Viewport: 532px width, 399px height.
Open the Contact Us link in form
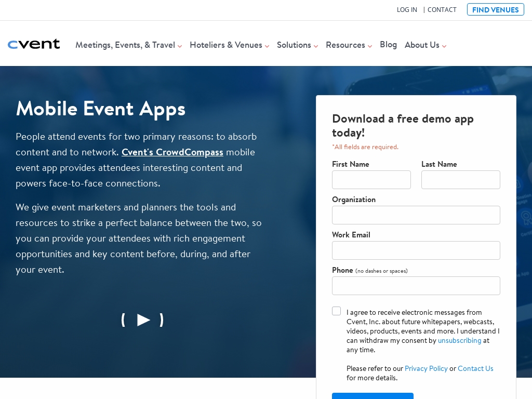(x=475, y=368)
